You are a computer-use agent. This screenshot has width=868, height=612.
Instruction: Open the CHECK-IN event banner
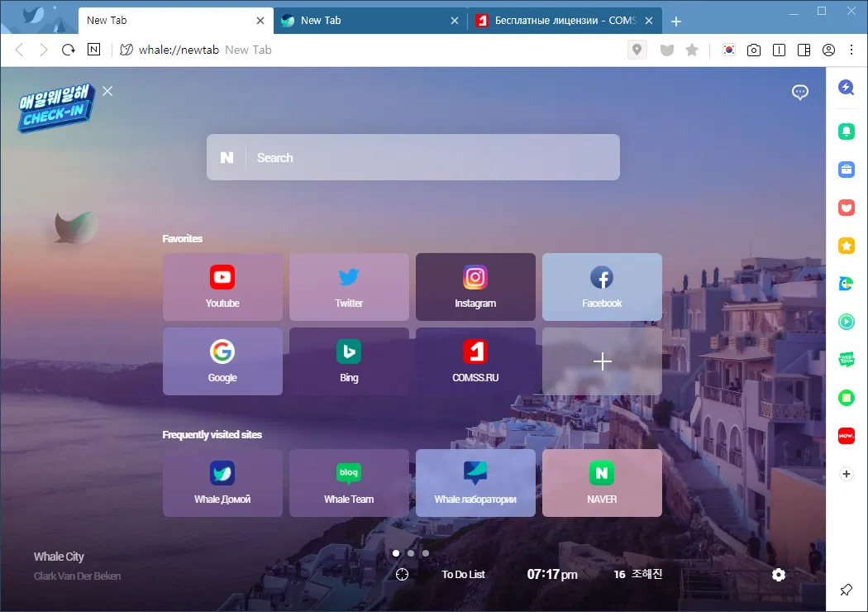point(55,108)
